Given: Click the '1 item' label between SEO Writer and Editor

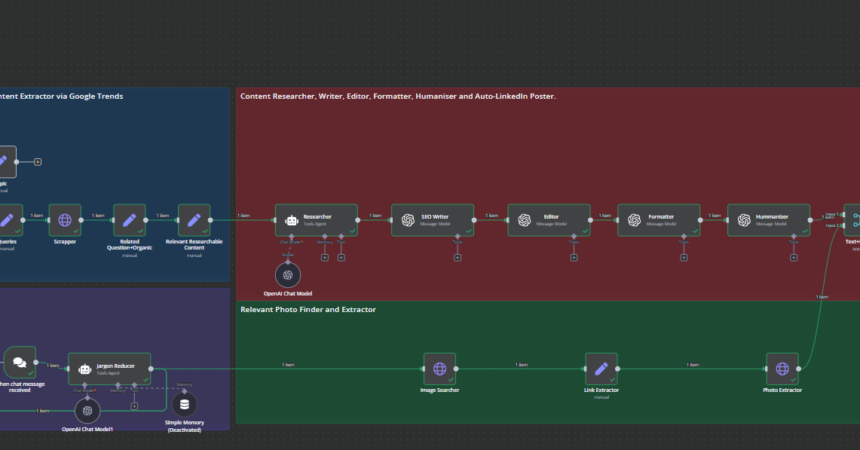Looking at the screenshot, I should click(491, 216).
